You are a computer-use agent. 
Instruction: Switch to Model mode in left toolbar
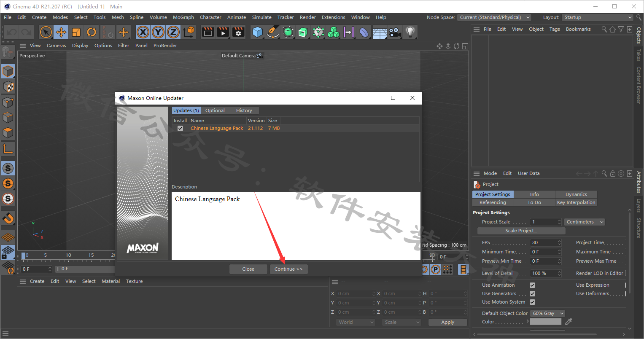8,71
